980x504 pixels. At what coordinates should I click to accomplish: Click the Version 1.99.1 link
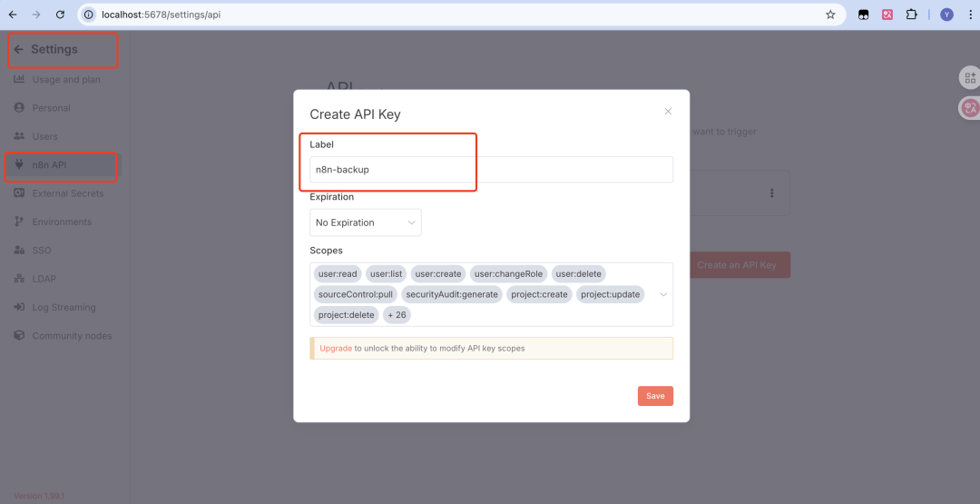click(x=39, y=496)
